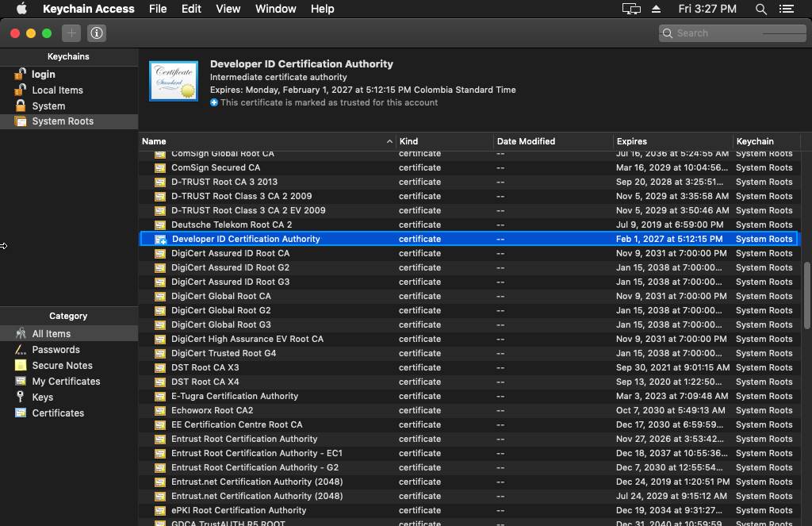Open My Certificates category
This screenshot has width=812, height=526.
tap(66, 382)
